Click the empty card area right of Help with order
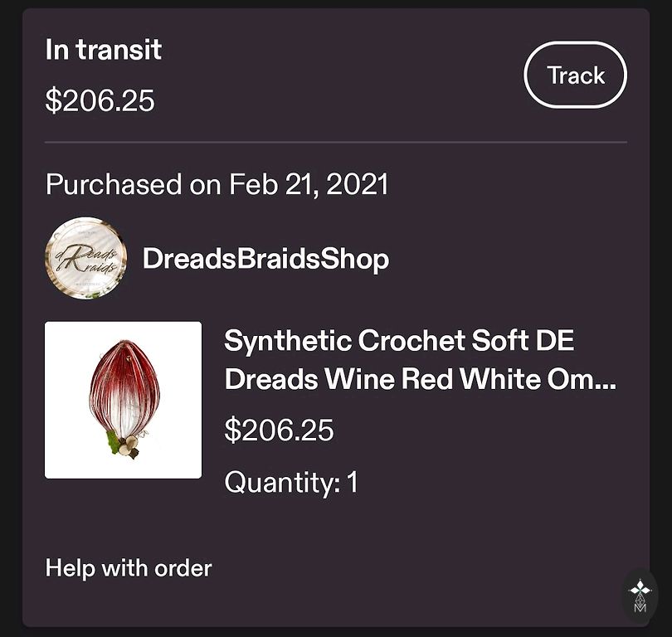This screenshot has width=672, height=637. click(x=415, y=568)
